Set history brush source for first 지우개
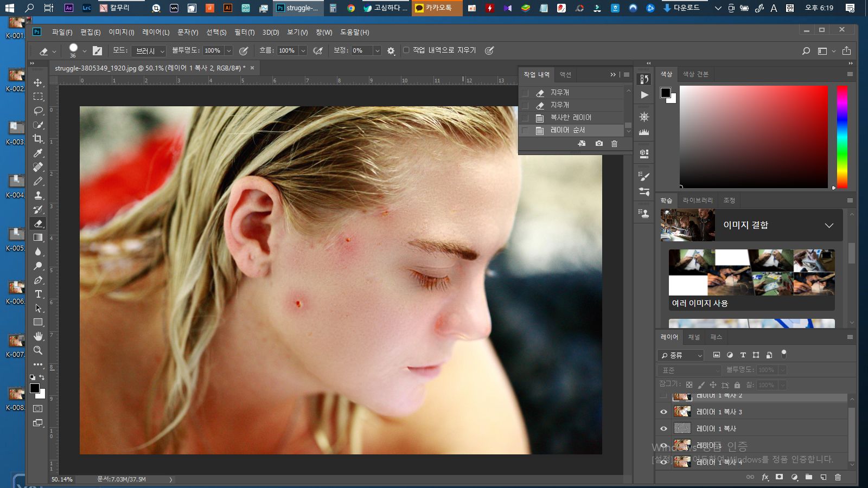The width and height of the screenshot is (868, 488). click(525, 93)
